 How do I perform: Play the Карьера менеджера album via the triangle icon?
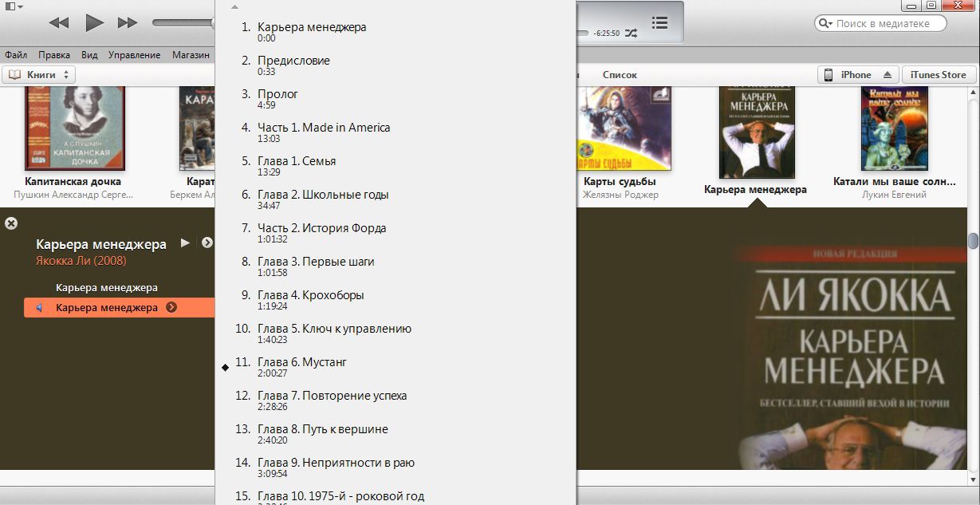pyautogui.click(x=185, y=243)
